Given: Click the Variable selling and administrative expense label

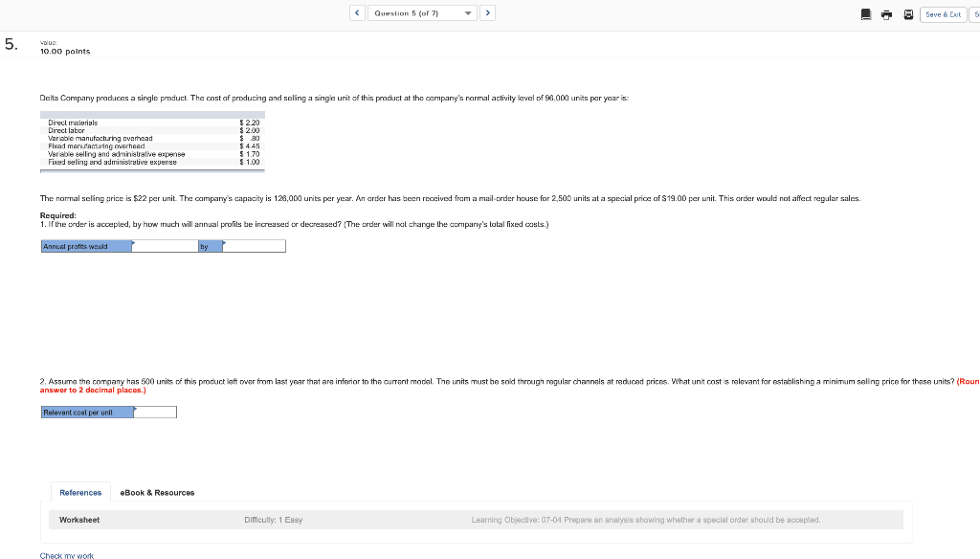Looking at the screenshot, I should pyautogui.click(x=116, y=154).
